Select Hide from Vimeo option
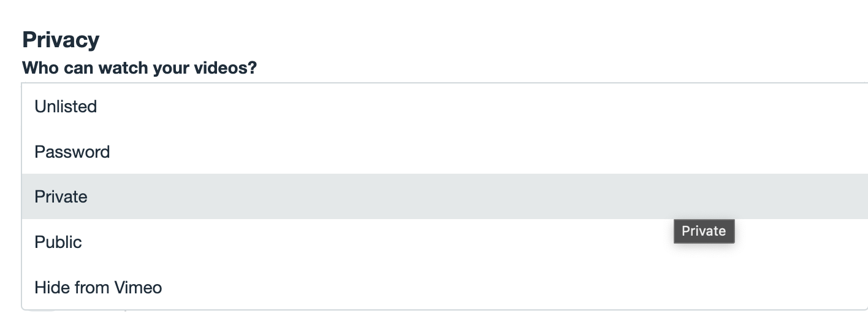868x313 pixels. click(98, 287)
